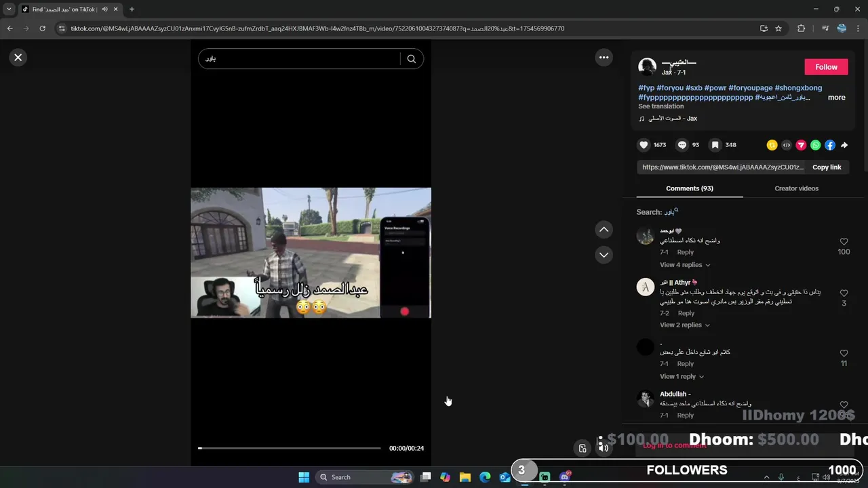This screenshot has height=488, width=868.
Task: Switch to Creator videos tab
Action: (x=796, y=188)
